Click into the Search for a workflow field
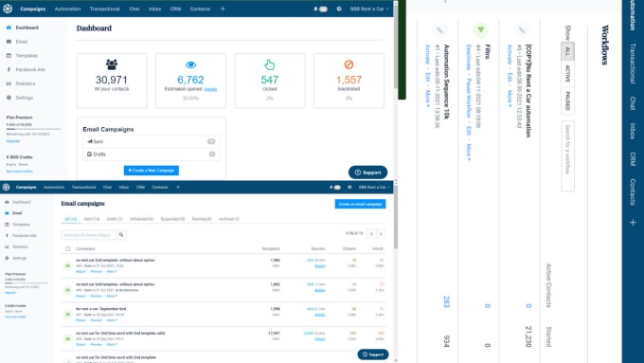 (x=567, y=156)
